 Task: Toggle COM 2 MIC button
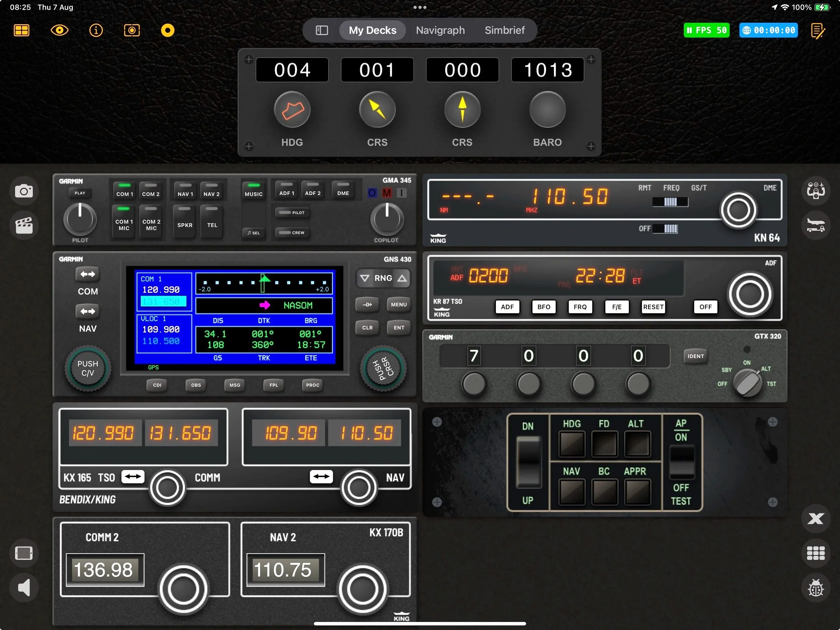tap(151, 221)
